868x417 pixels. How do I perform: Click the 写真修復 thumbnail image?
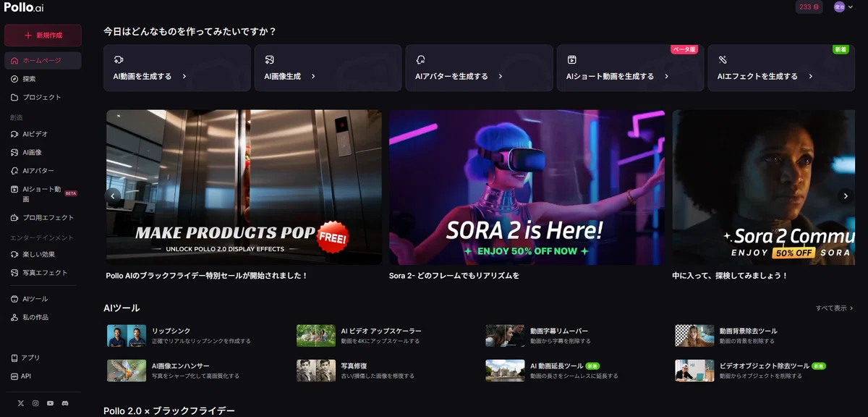click(x=316, y=371)
